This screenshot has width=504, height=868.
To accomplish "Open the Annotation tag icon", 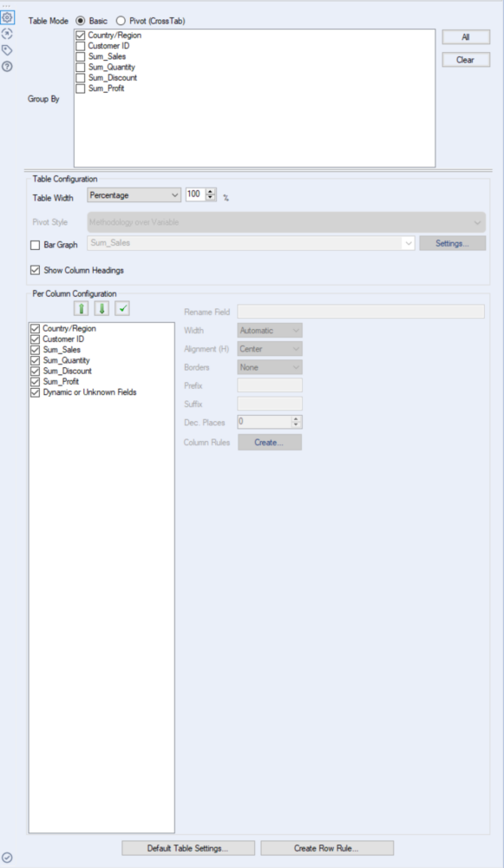I will point(7,50).
